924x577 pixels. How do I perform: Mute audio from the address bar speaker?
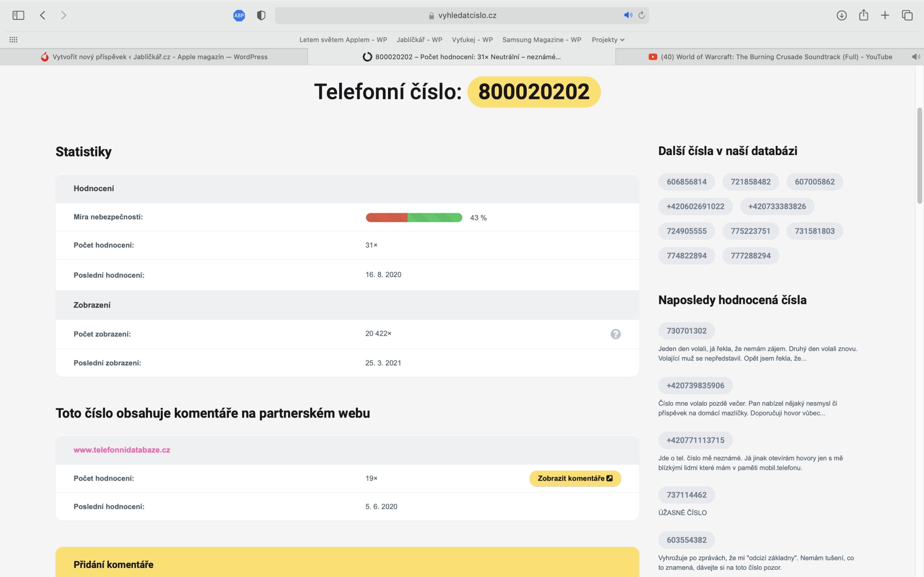point(627,15)
